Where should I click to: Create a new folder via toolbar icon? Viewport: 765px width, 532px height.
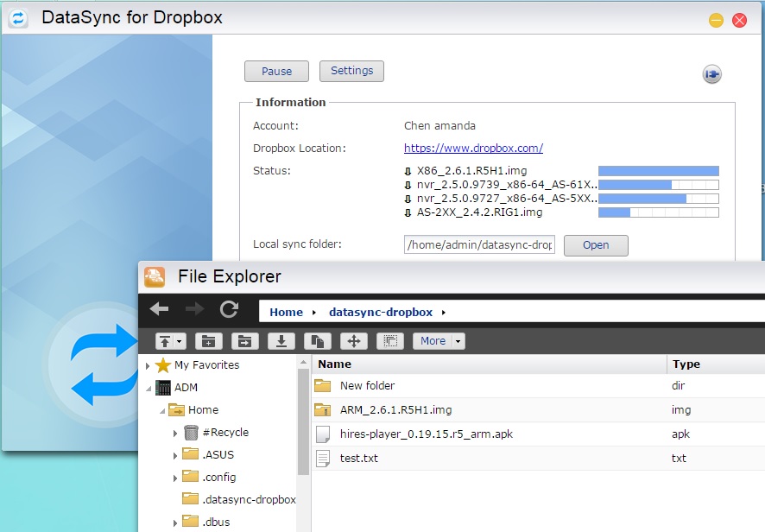pyautogui.click(x=209, y=340)
